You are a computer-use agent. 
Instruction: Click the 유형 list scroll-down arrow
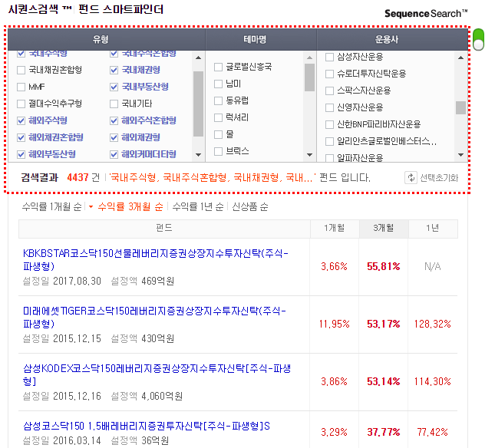198,155
